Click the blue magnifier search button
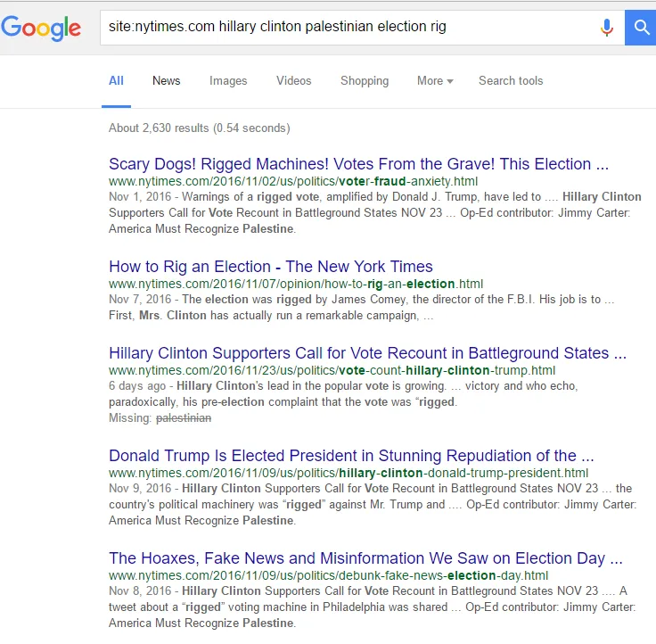The height and width of the screenshot is (644, 656). (640, 28)
